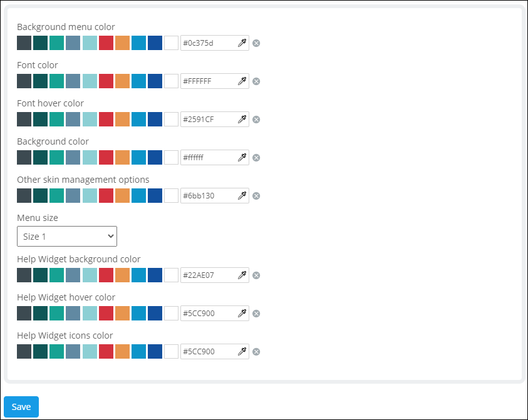This screenshot has width=528, height=420.
Task: Select Size 1 in the Menu size selector
Action: pos(67,236)
